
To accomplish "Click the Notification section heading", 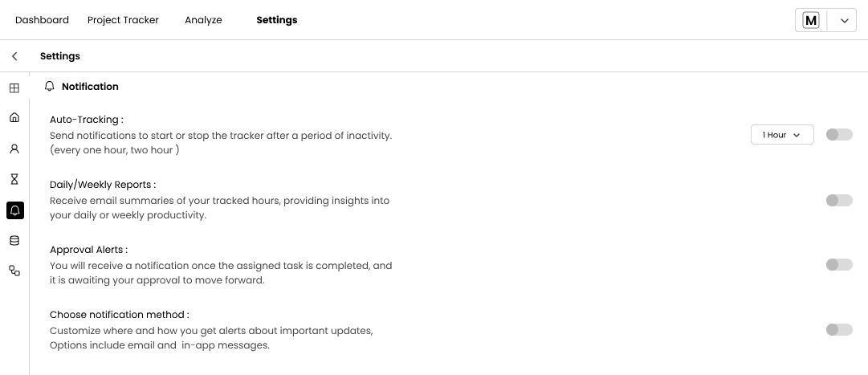I will pyautogui.click(x=89, y=87).
